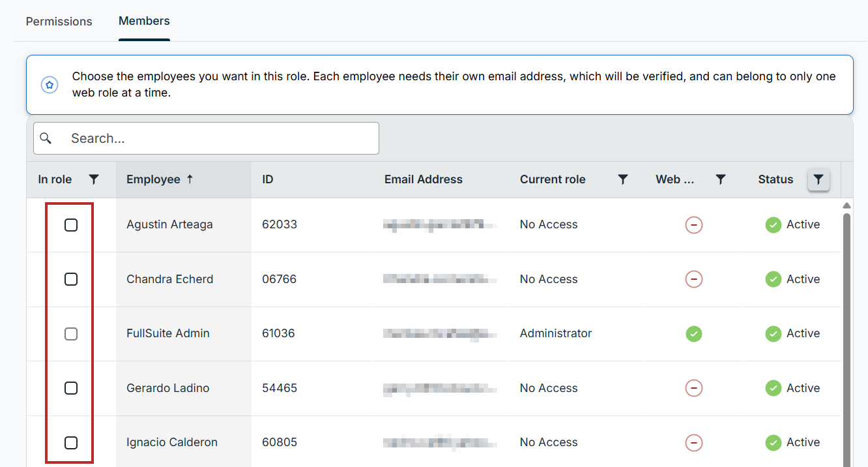
Task: Click Agustin Arteaga's red no-access icon
Action: (694, 225)
